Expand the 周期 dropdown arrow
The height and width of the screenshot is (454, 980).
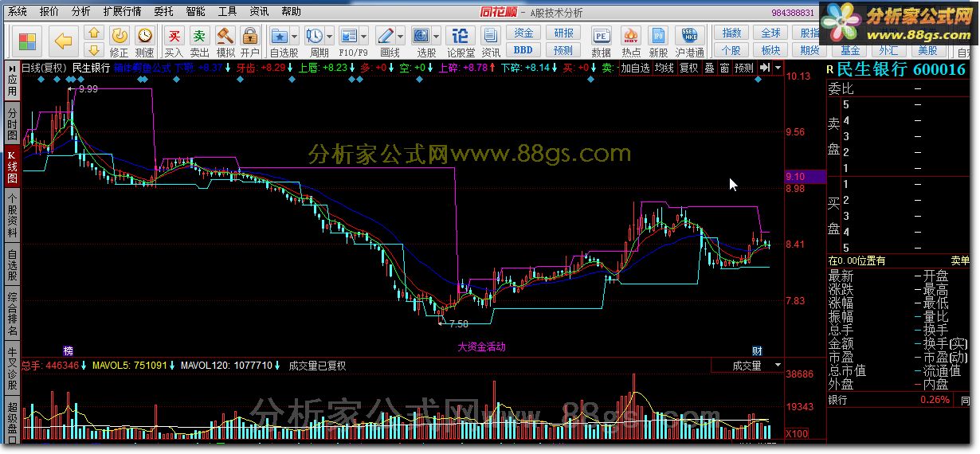[329, 37]
